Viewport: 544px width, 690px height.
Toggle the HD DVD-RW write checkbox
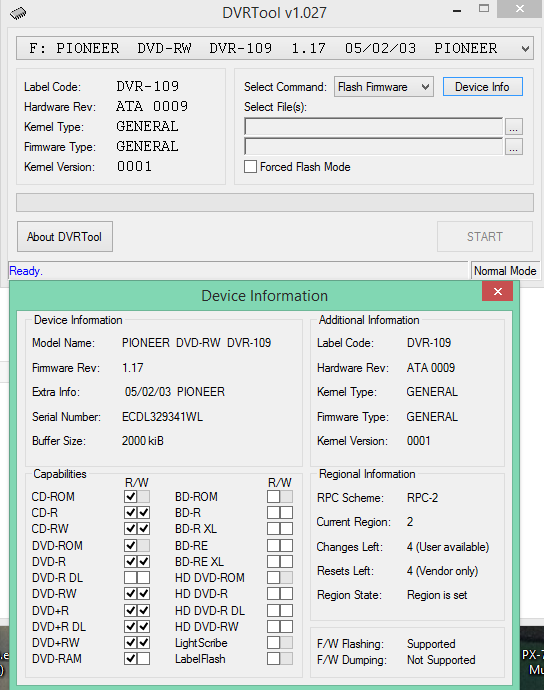pos(287,626)
